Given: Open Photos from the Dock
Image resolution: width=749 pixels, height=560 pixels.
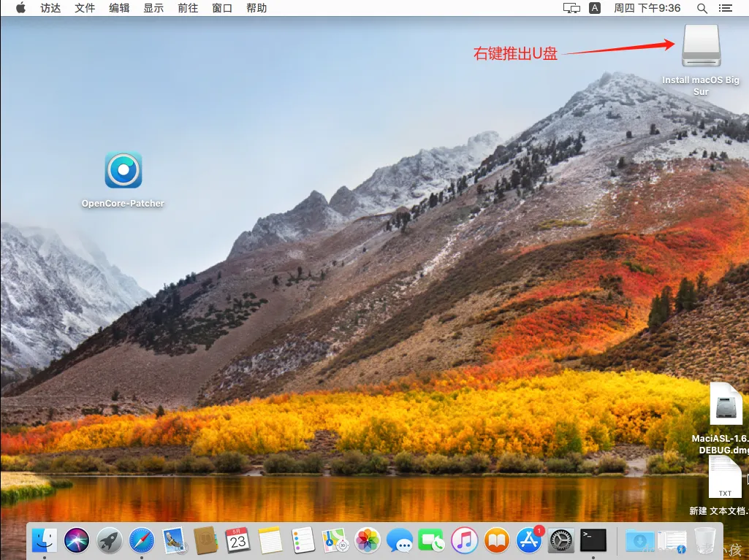Looking at the screenshot, I should pyautogui.click(x=368, y=540).
